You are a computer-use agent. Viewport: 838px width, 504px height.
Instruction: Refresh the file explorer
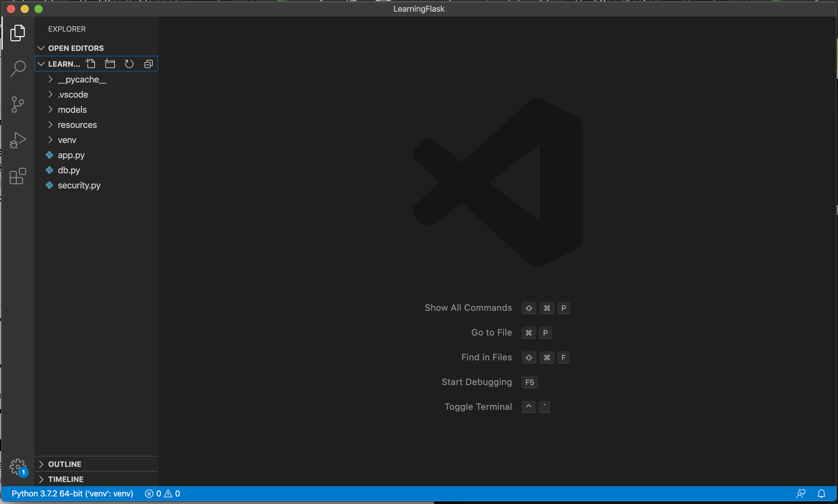point(129,64)
